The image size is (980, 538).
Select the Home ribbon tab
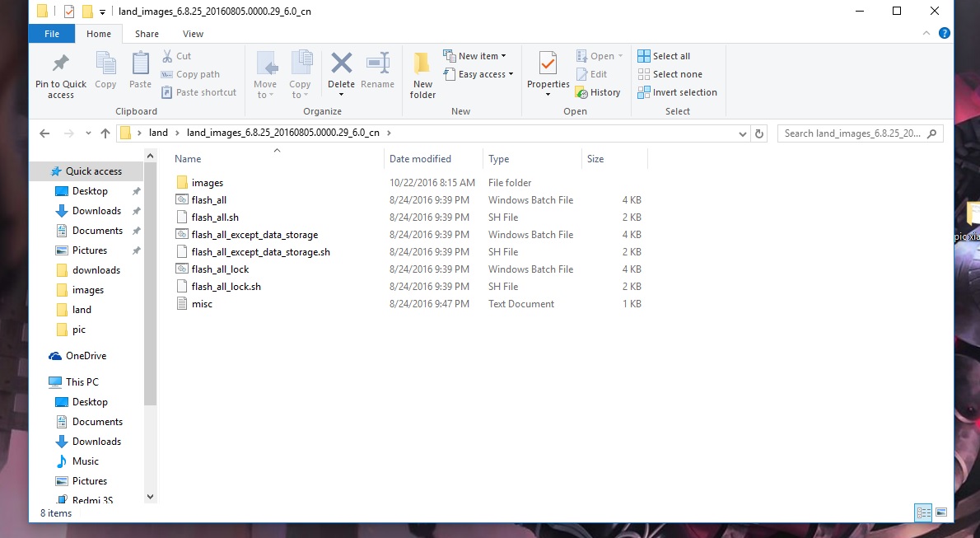[x=99, y=34]
